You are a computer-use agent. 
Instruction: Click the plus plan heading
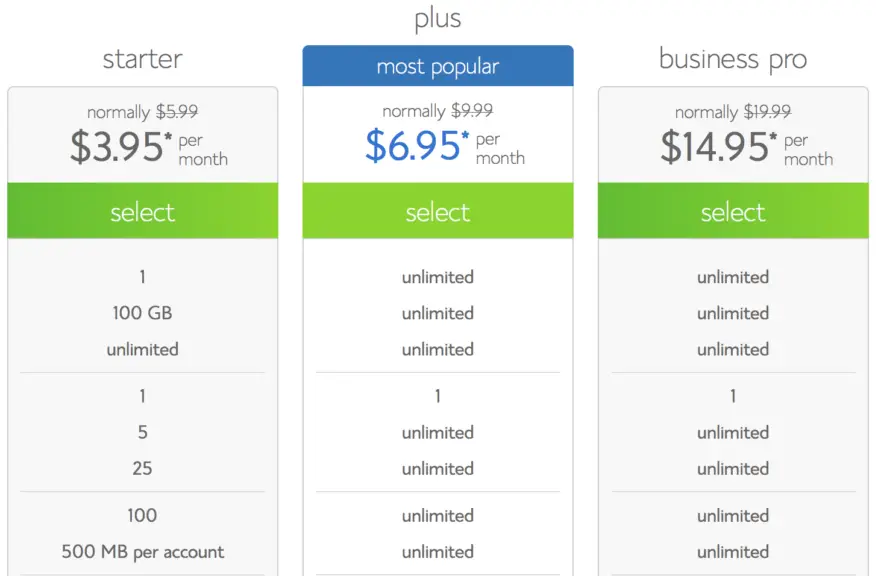tap(438, 19)
